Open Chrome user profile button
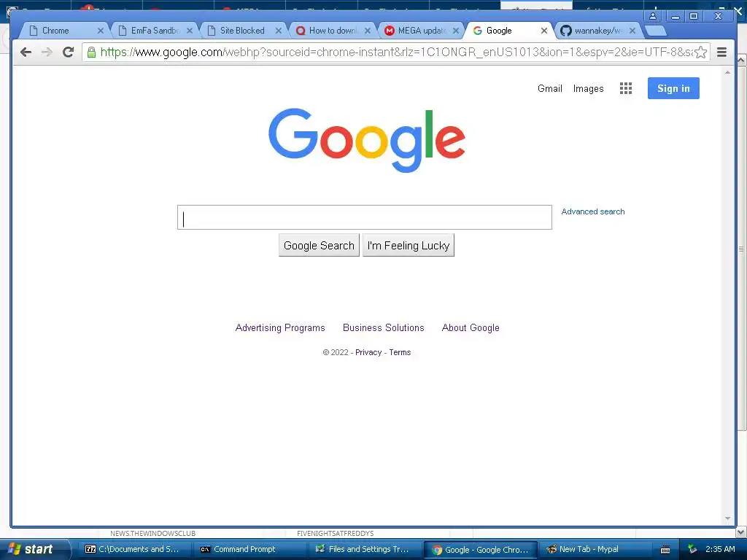 [653, 16]
